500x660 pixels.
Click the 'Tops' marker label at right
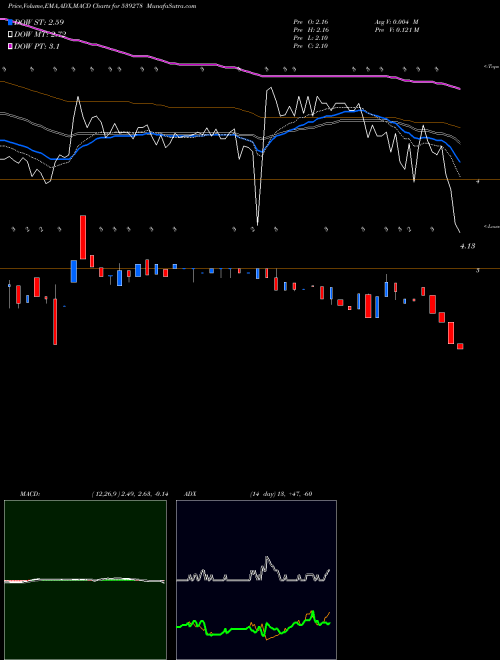(491, 67)
